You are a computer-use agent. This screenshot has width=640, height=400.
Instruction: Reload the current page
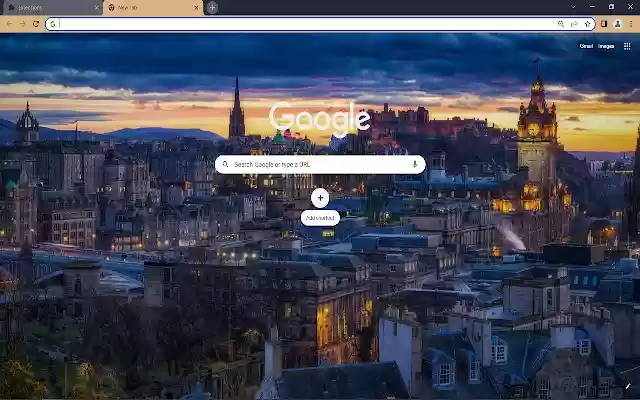(36, 24)
